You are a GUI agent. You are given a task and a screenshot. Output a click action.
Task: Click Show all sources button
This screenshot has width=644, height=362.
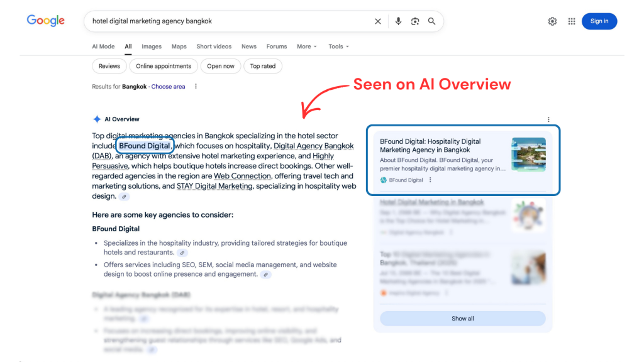click(463, 319)
